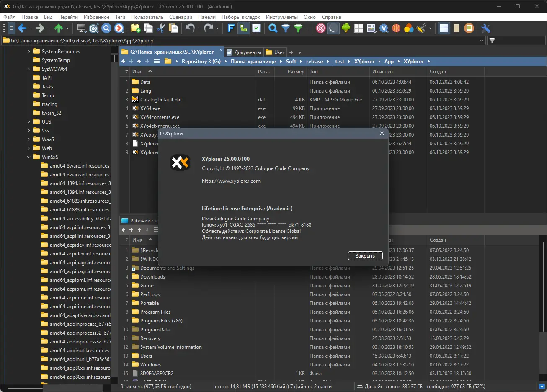Open the Инструменты menu
This screenshot has width=547, height=392.
pos(281,17)
